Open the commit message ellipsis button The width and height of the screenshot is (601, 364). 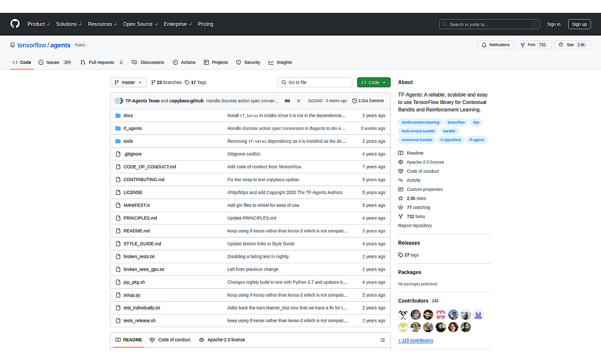[x=288, y=101]
